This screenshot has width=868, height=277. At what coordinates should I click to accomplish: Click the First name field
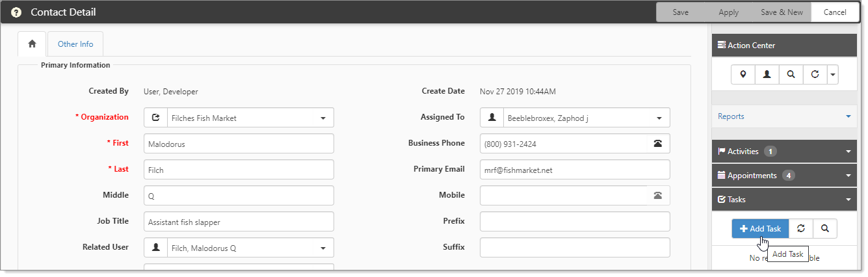point(239,144)
